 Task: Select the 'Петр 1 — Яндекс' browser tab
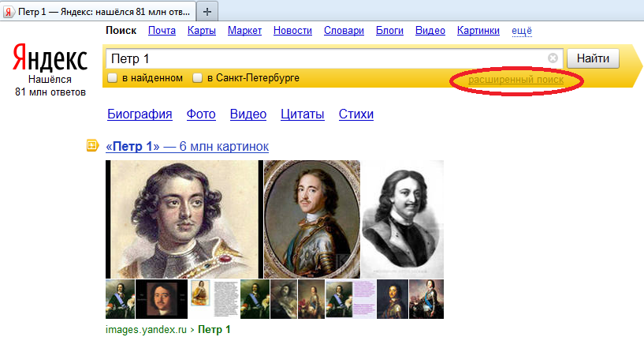click(99, 12)
